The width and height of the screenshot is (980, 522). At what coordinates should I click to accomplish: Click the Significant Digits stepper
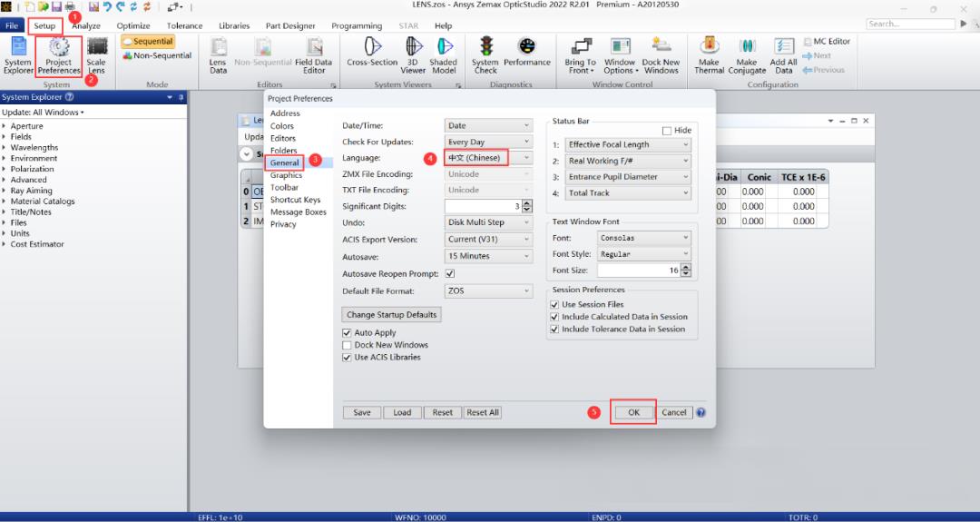pos(527,206)
